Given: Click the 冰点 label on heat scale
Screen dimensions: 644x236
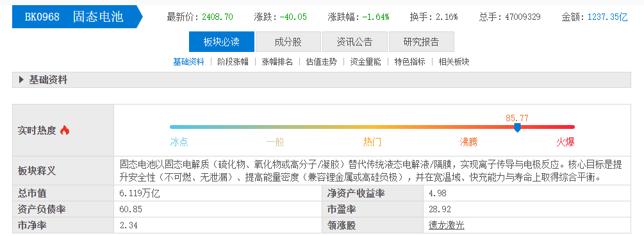Looking at the screenshot, I should pyautogui.click(x=179, y=142).
